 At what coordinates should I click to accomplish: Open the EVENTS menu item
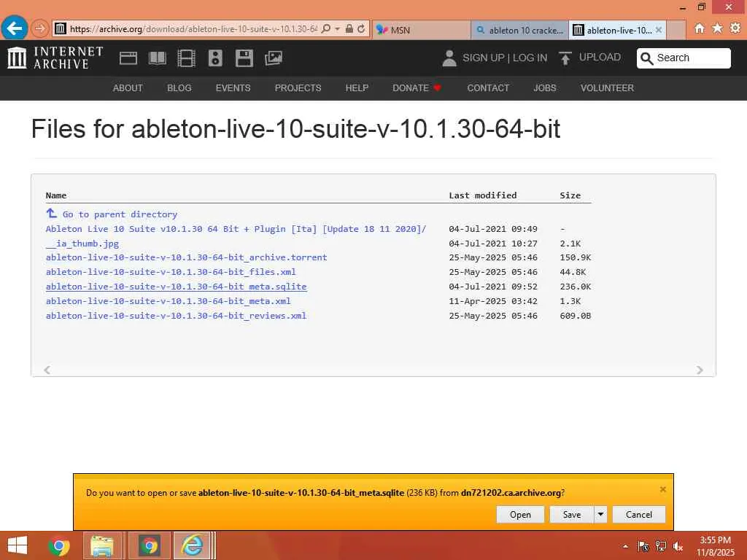pyautogui.click(x=233, y=88)
